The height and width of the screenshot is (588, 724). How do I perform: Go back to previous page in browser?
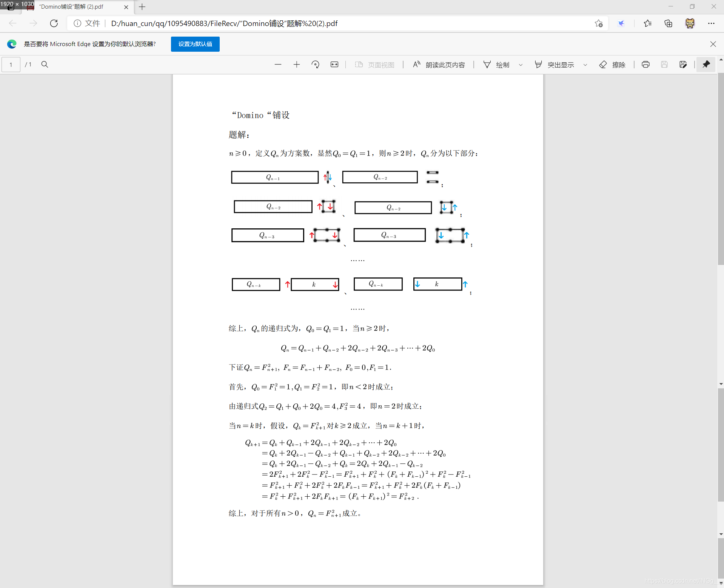13,23
